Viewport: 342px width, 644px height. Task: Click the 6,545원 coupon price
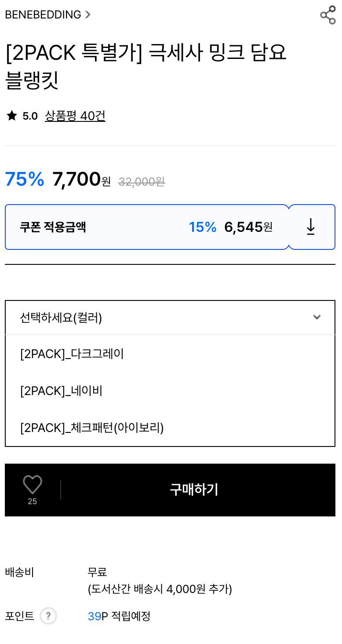[x=248, y=227]
